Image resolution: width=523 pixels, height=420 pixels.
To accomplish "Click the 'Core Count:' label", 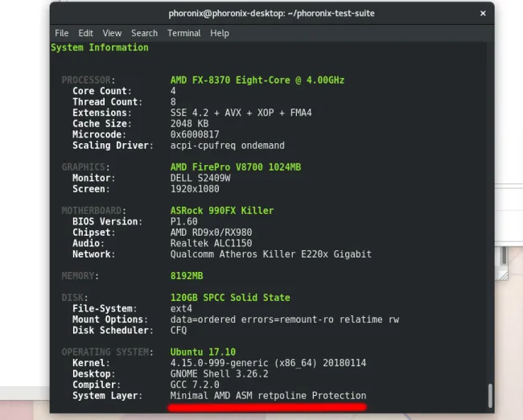I will click(102, 91).
